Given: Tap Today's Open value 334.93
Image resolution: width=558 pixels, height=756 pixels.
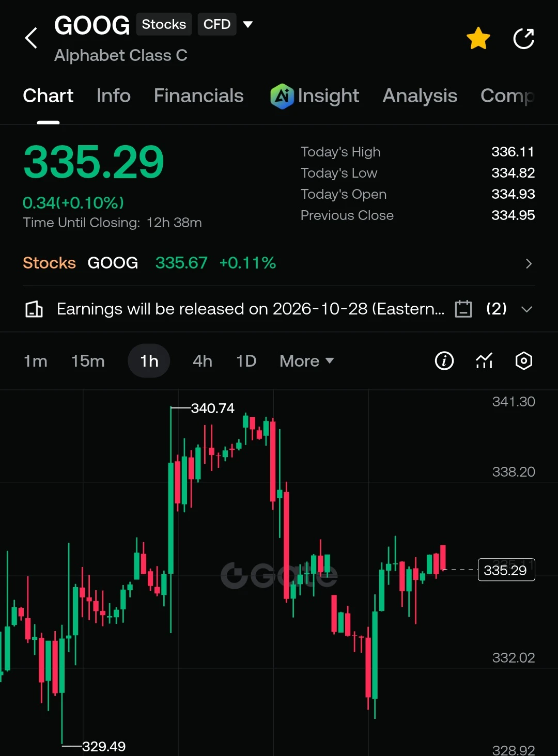Looking at the screenshot, I should [x=513, y=194].
